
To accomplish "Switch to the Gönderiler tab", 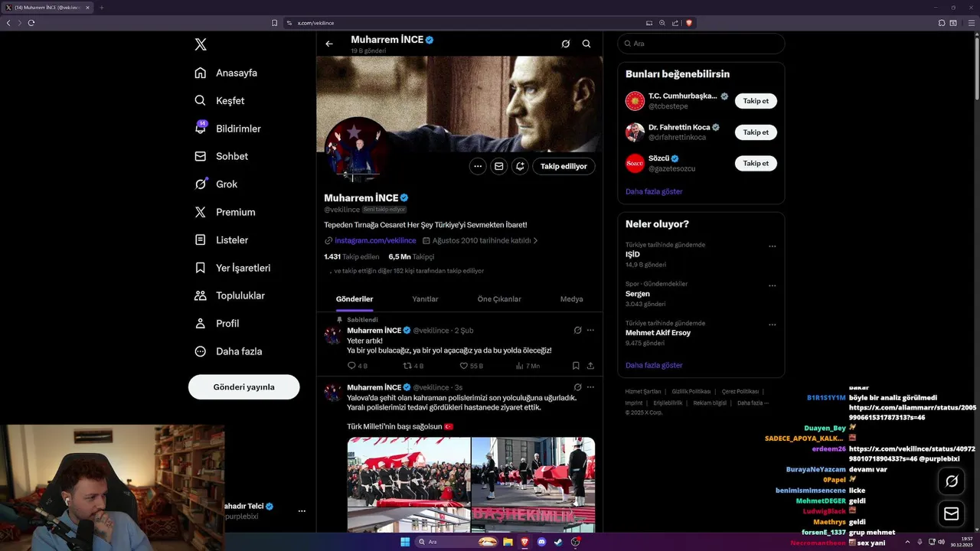I will [354, 299].
